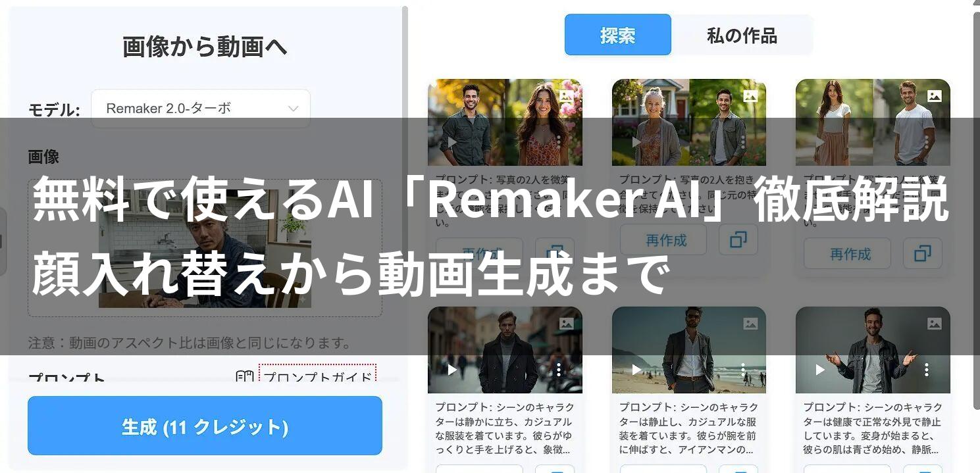980x473 pixels.
Task: Open more options on the denim jacket video
Action: coord(926,370)
